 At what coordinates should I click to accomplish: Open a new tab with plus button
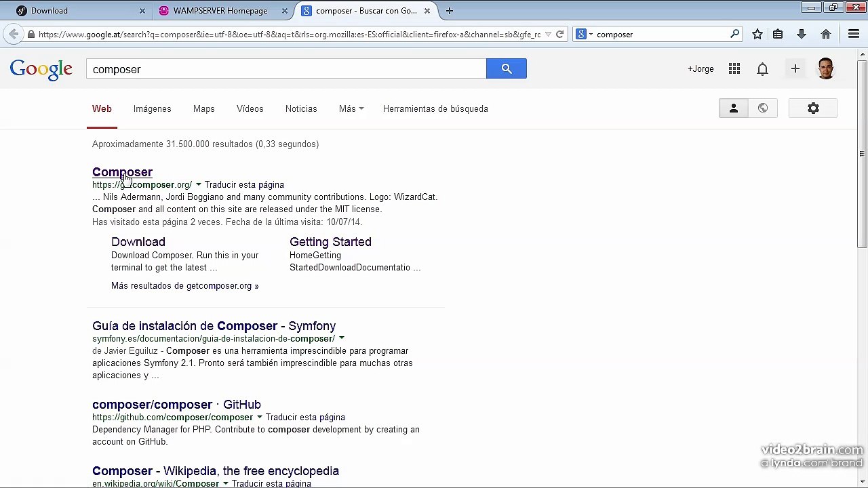click(x=449, y=11)
